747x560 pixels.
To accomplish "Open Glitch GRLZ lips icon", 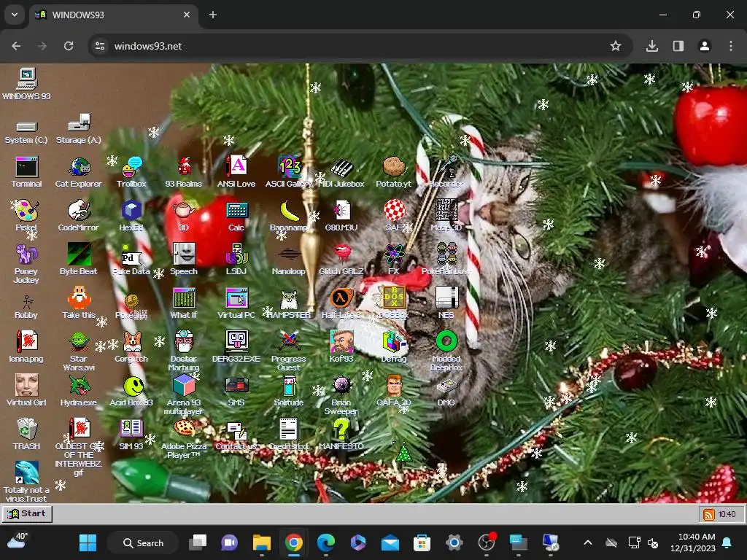I will coord(341,254).
